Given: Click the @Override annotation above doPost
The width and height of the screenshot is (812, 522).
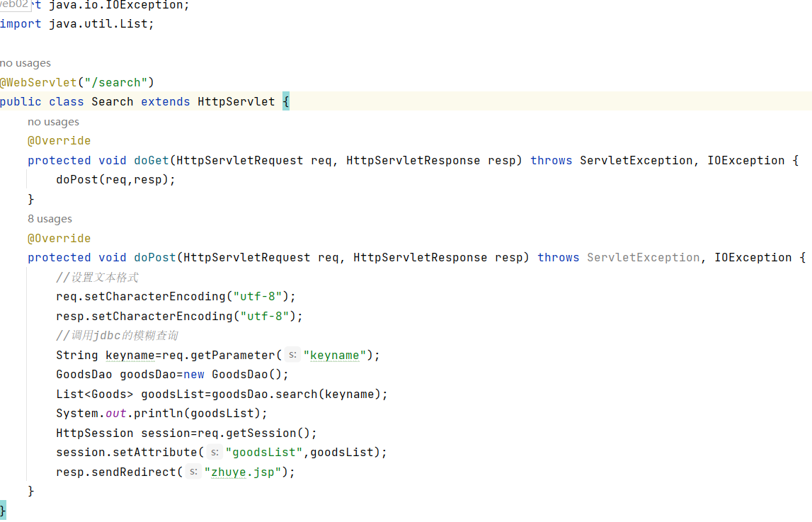Looking at the screenshot, I should coord(59,239).
